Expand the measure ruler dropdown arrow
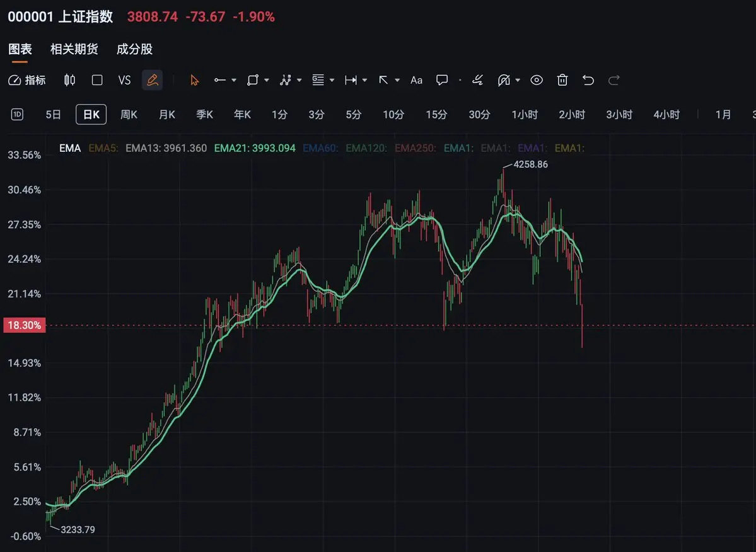This screenshot has width=756, height=552. (364, 80)
